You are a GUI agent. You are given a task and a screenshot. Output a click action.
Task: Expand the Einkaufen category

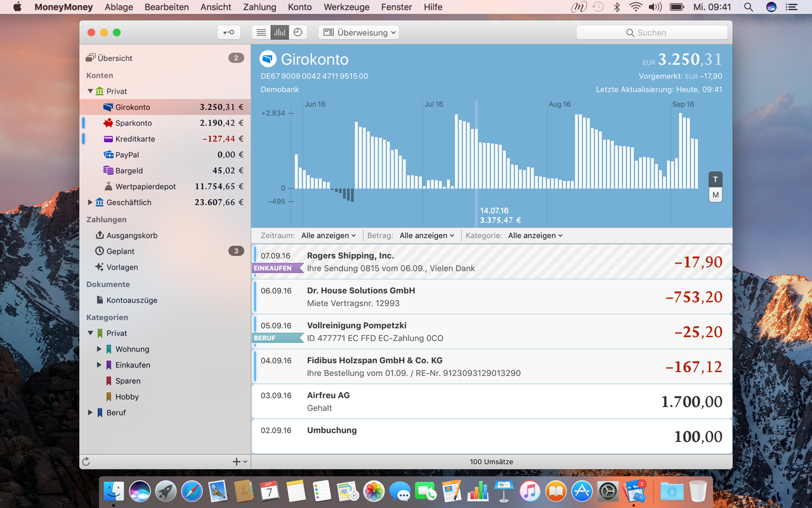click(x=99, y=365)
